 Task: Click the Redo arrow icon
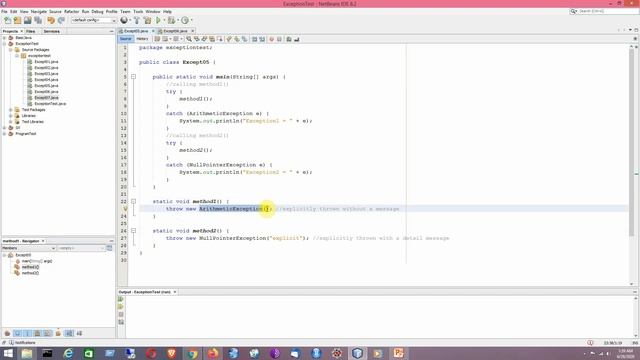pyautogui.click(x=61, y=20)
